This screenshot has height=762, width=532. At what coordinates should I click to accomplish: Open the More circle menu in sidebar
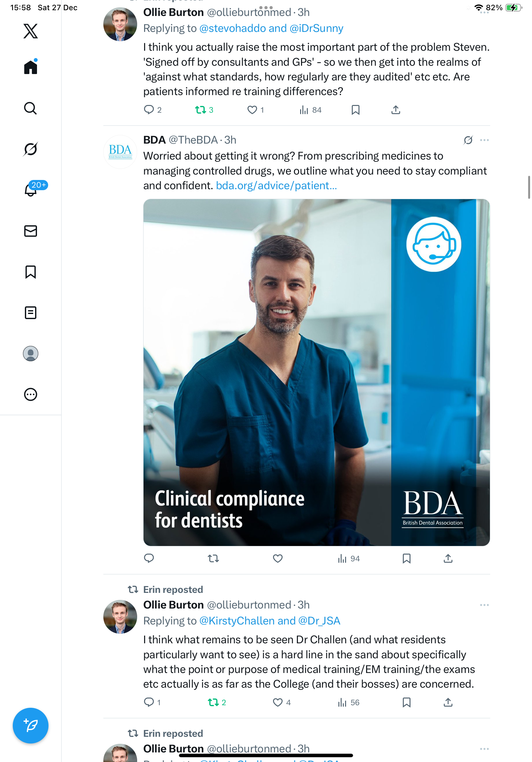31,395
